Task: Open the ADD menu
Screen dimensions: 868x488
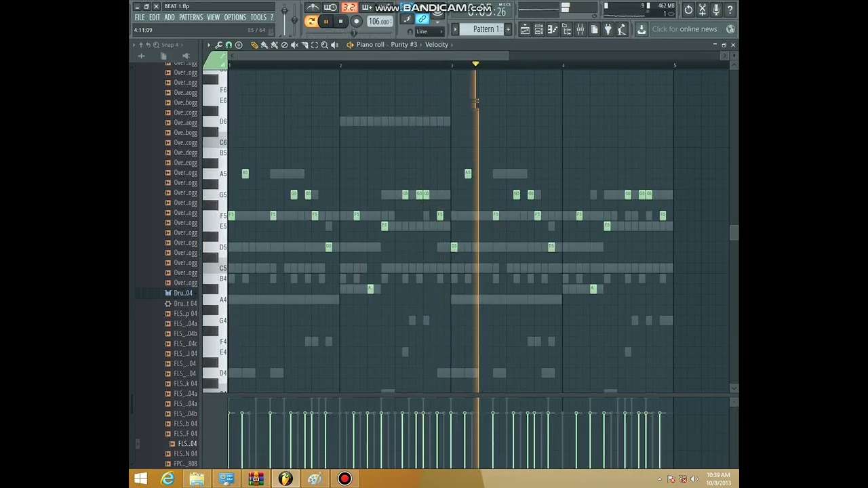Action: point(170,18)
